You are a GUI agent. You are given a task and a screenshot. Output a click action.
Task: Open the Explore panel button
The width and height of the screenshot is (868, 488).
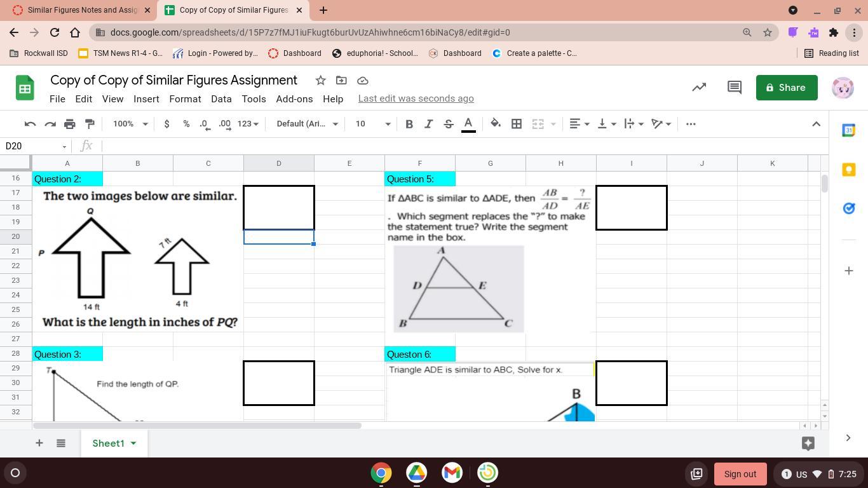click(x=808, y=444)
